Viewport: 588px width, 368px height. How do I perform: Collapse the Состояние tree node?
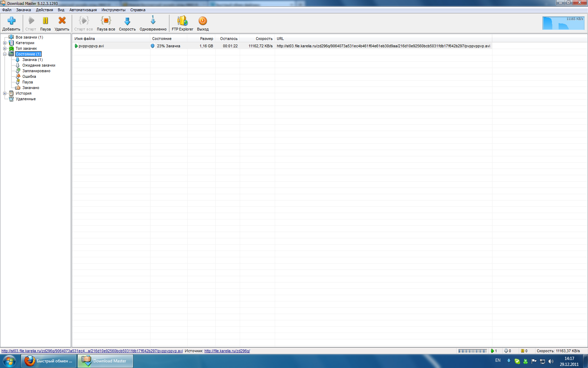click(x=5, y=54)
